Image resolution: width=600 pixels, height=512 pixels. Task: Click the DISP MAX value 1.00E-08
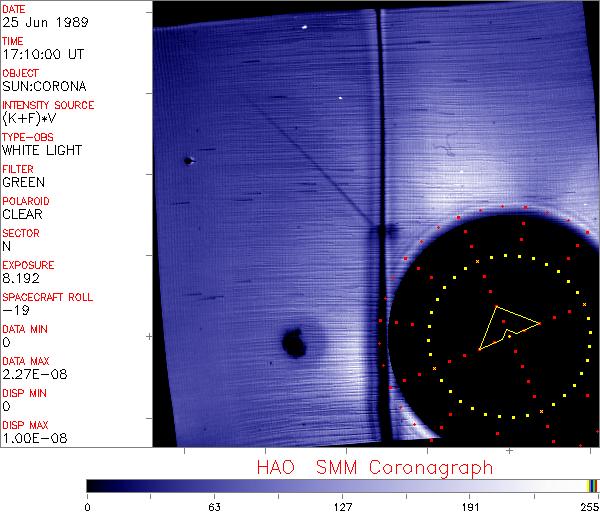pos(30,438)
